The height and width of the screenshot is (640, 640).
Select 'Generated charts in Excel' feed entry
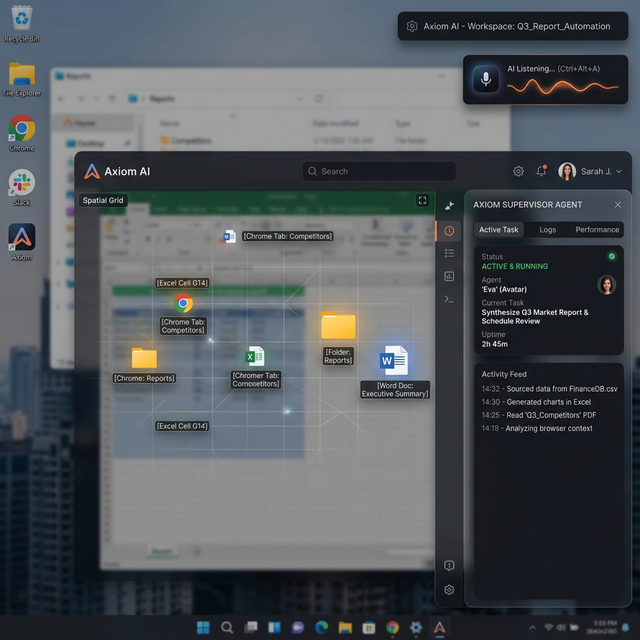[x=536, y=402]
